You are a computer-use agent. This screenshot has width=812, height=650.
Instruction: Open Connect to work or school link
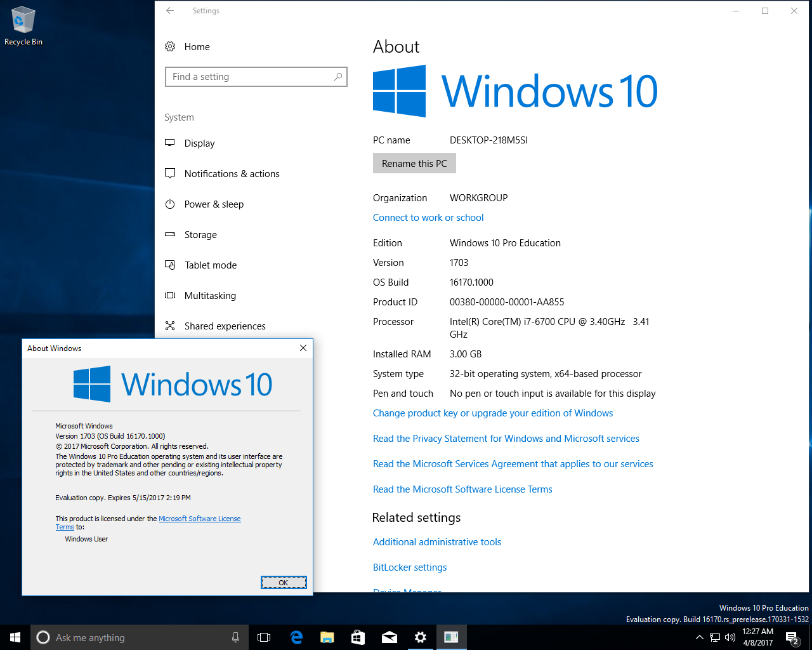[x=428, y=218]
